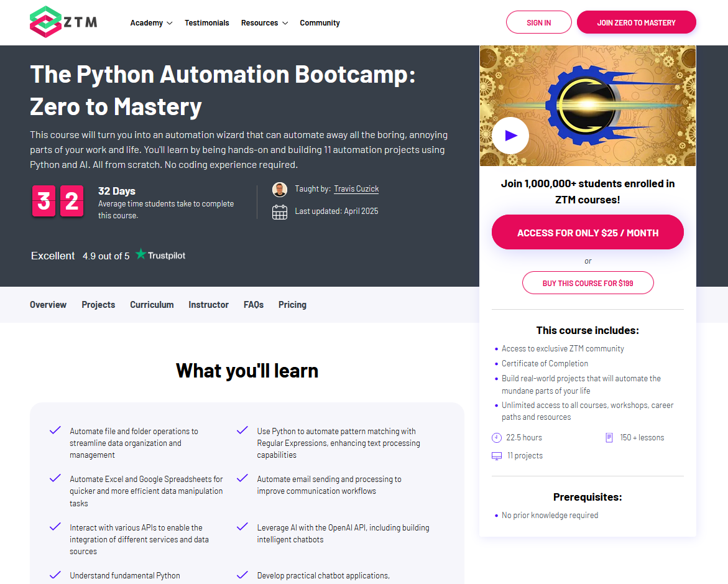The image size is (728, 584).
Task: Jump to the Instructor section tab
Action: 208,305
